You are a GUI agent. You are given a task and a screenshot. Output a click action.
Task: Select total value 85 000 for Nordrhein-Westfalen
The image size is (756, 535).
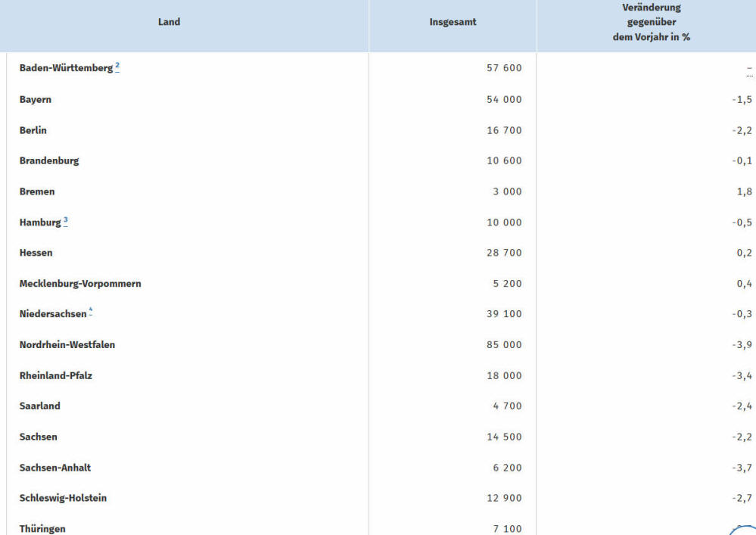pyautogui.click(x=504, y=344)
